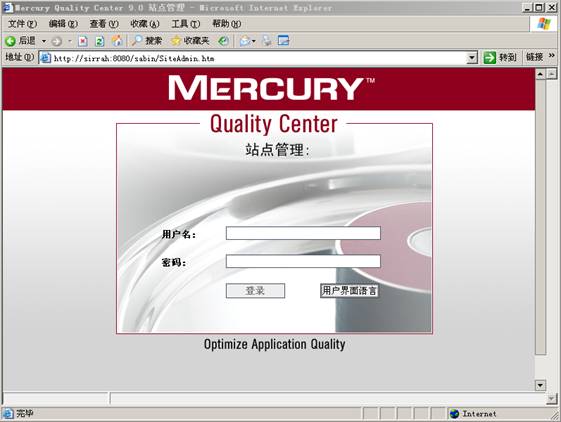Click the address bar URL field
Screen dimensions: 561x422
[x=258, y=58]
